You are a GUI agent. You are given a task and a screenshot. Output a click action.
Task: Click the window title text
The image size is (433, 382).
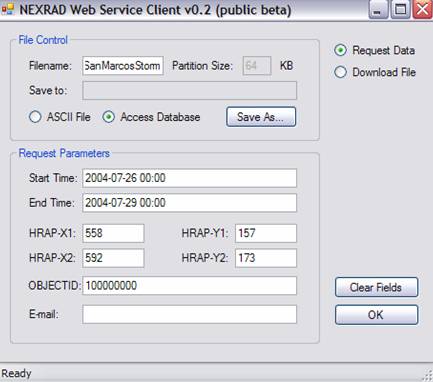pyautogui.click(x=155, y=10)
